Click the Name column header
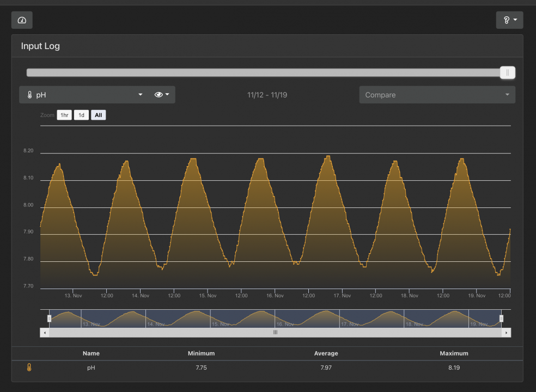536x392 pixels. coord(91,353)
